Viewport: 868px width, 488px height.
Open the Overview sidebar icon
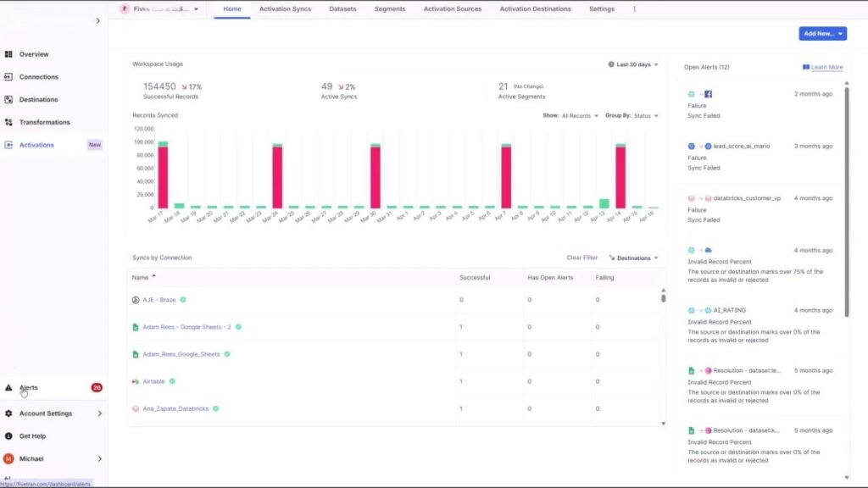coord(8,54)
